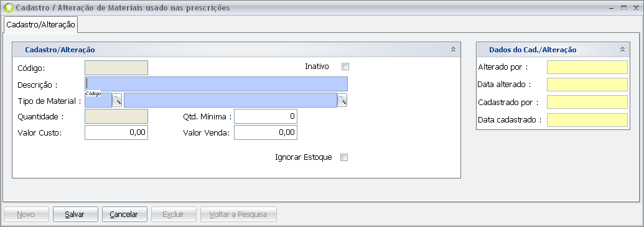Click the Alterado por yellow field
The width and height of the screenshot is (644, 227).
587,67
